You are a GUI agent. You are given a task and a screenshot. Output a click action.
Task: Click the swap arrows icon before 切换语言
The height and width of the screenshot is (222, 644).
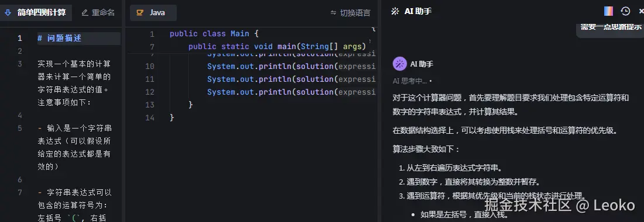(x=334, y=13)
